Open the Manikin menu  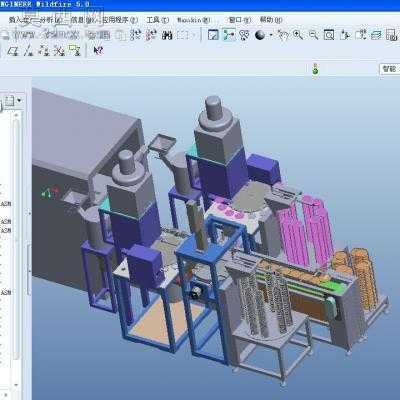pyautogui.click(x=194, y=20)
